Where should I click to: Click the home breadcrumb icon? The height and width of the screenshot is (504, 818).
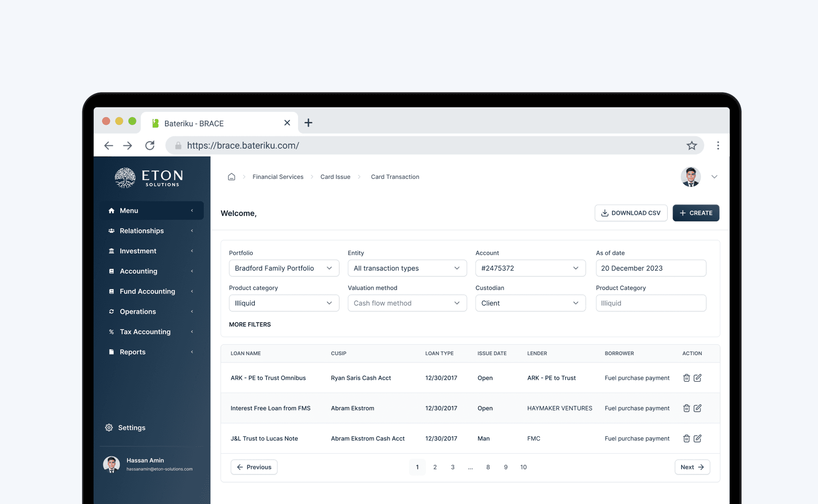click(x=231, y=177)
